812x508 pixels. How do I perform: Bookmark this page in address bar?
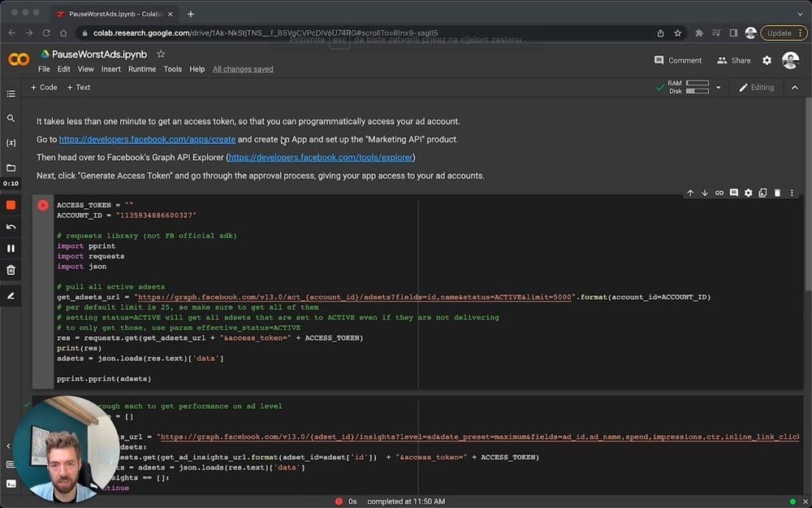678,33
